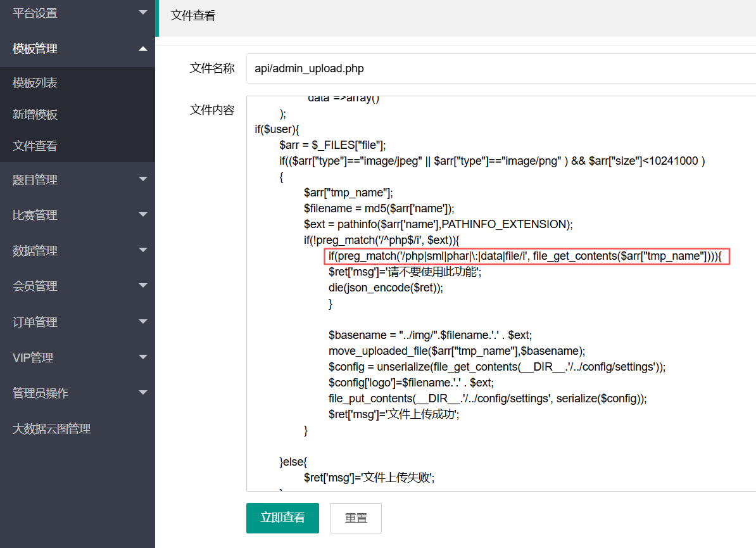Click the 会员管理 menu label

pos(35,286)
